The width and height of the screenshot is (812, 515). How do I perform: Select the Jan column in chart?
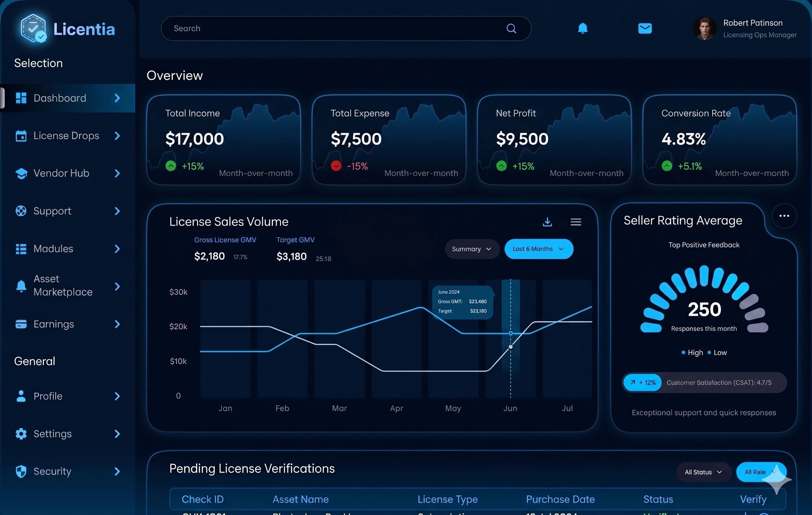pos(225,338)
